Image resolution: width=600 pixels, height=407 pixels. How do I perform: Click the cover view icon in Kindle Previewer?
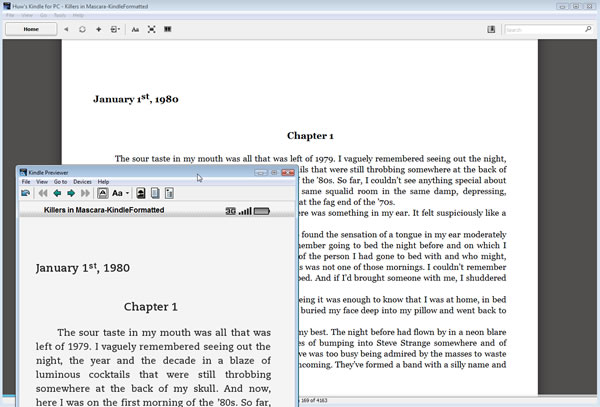click(141, 193)
